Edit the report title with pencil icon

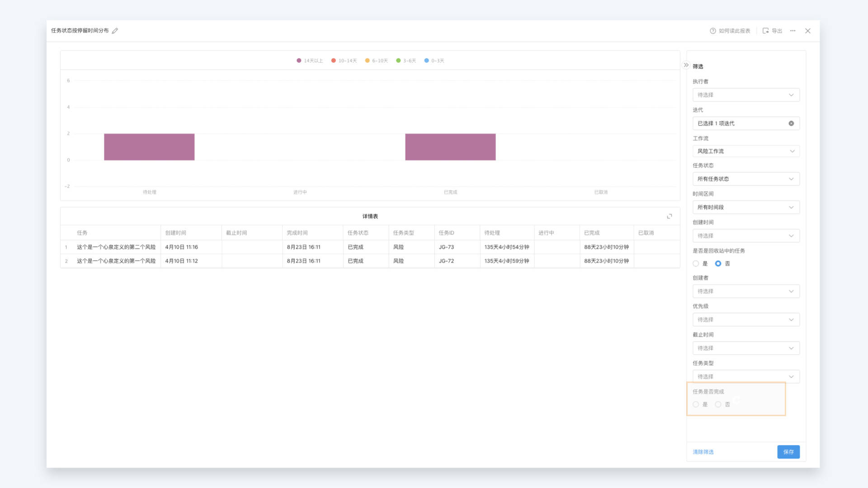tap(115, 31)
